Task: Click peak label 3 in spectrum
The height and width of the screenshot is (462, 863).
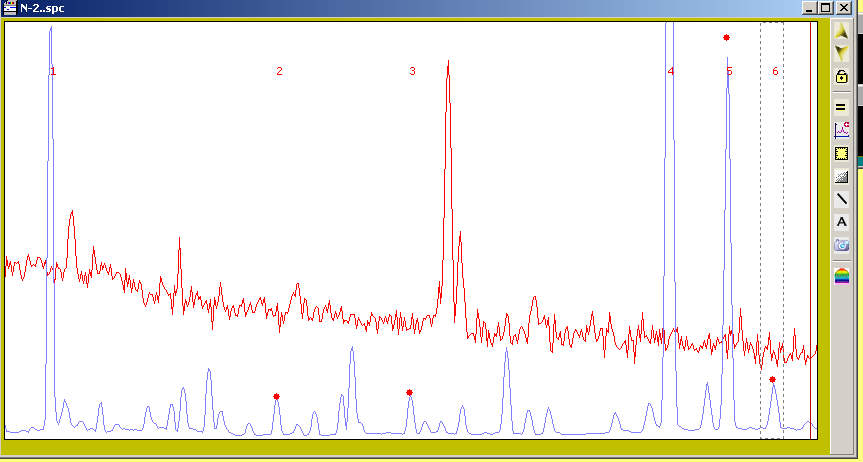Action: click(x=412, y=71)
